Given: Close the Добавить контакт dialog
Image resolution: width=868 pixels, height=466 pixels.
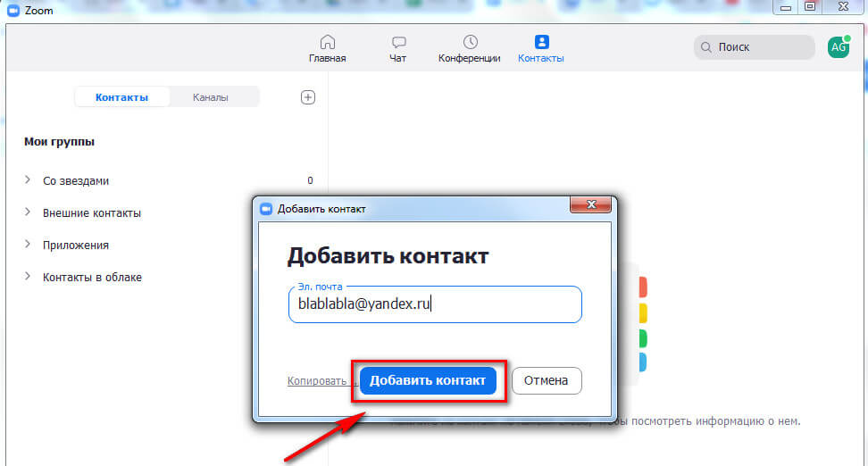Looking at the screenshot, I should pyautogui.click(x=590, y=204).
